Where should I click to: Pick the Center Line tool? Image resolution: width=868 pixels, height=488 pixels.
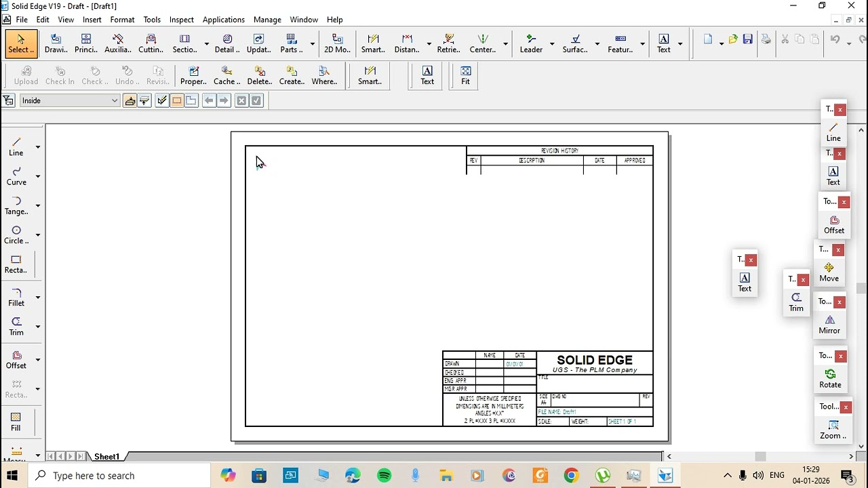pos(483,44)
